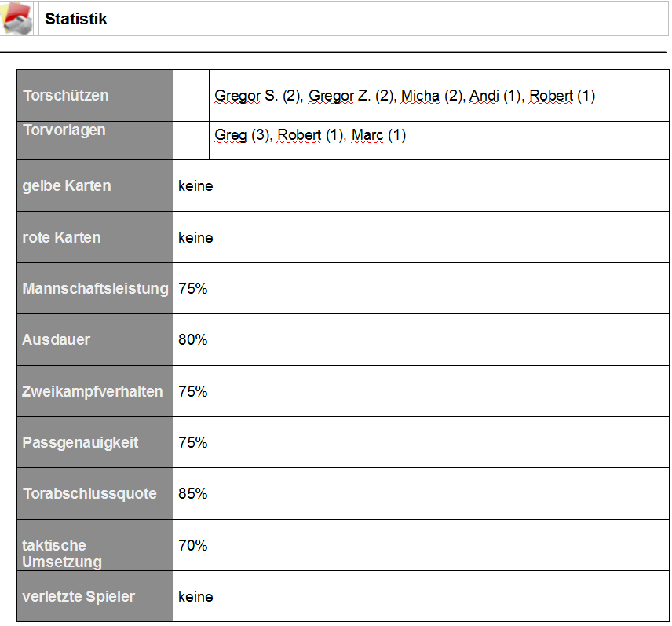672x626 pixels.
Task: Click the Passgenauigkeit 75% value
Action: (193, 442)
